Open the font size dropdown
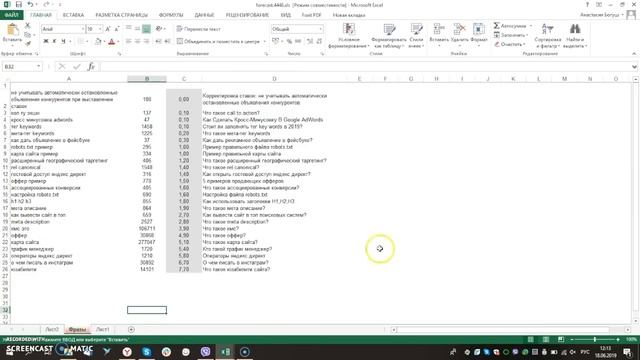The width and height of the screenshot is (640, 360). pos(100,29)
